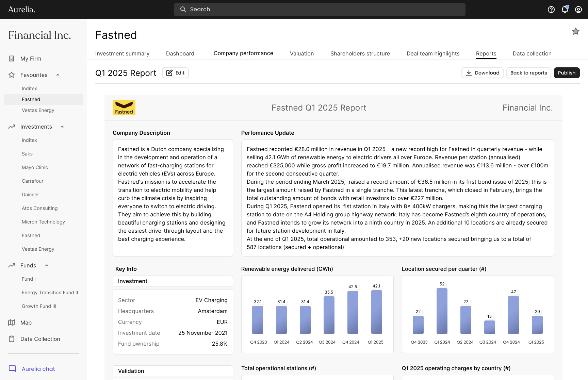Open Growth Fund III
Viewport: 588px width, 380px height.
pos(39,306)
